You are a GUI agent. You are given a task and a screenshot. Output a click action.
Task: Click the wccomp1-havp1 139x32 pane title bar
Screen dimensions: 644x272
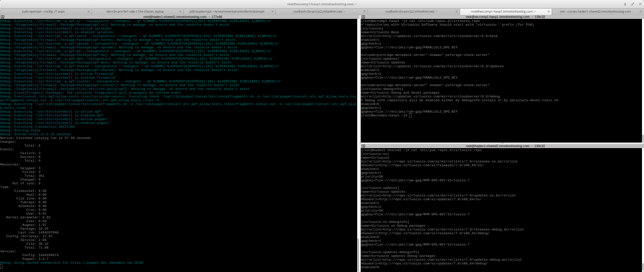(505, 17)
